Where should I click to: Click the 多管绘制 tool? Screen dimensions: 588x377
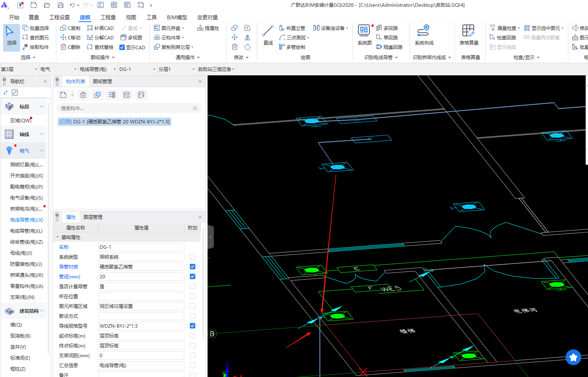(x=292, y=47)
